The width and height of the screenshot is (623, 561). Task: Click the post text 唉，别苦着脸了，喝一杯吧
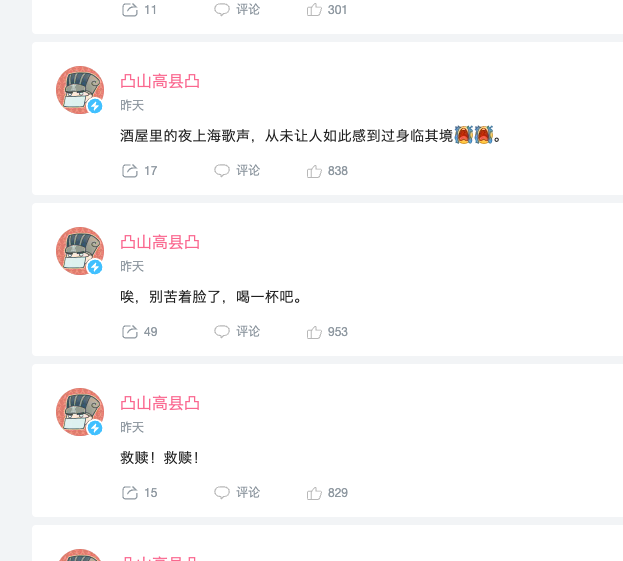click(x=211, y=297)
